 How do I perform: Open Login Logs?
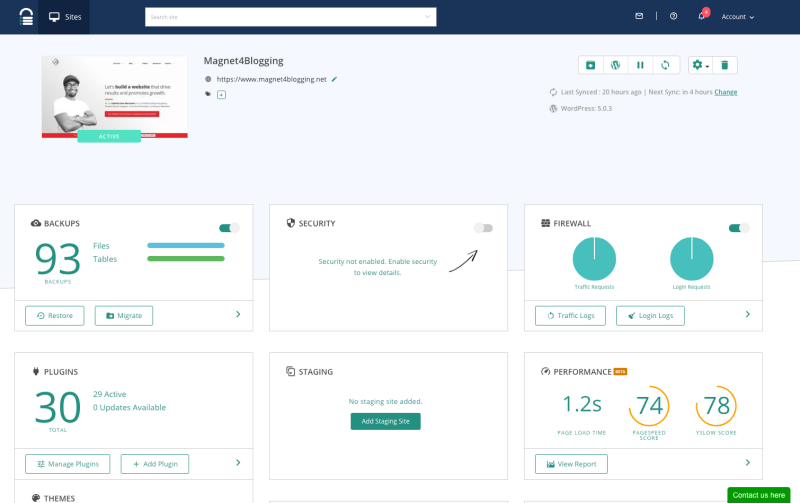tap(651, 316)
